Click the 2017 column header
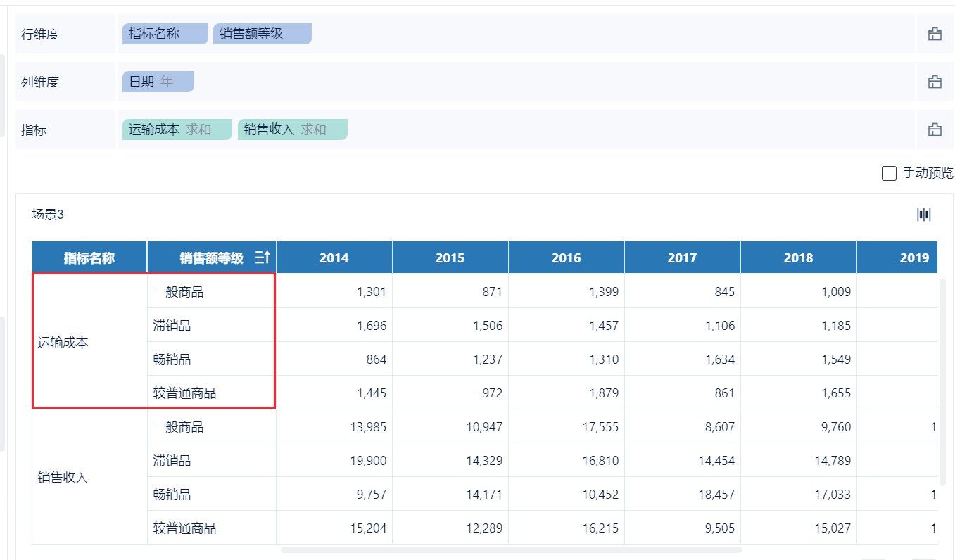 pos(682,258)
